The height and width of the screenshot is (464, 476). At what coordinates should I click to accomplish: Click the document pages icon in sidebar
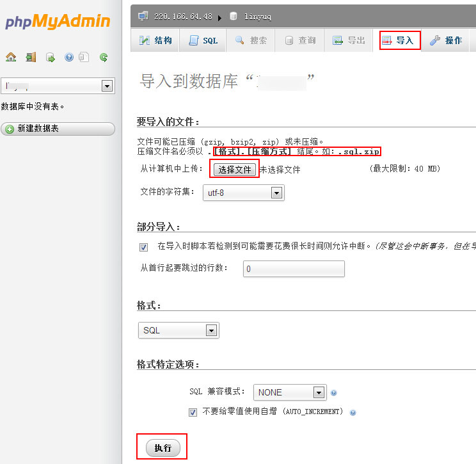click(84, 57)
